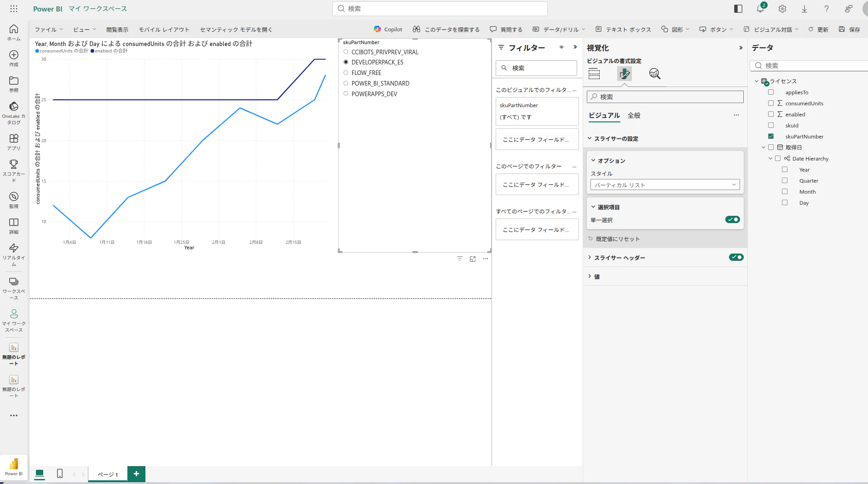The image size is (868, 484).
Task: Collapse the Date Hierarchy node
Action: click(x=770, y=158)
